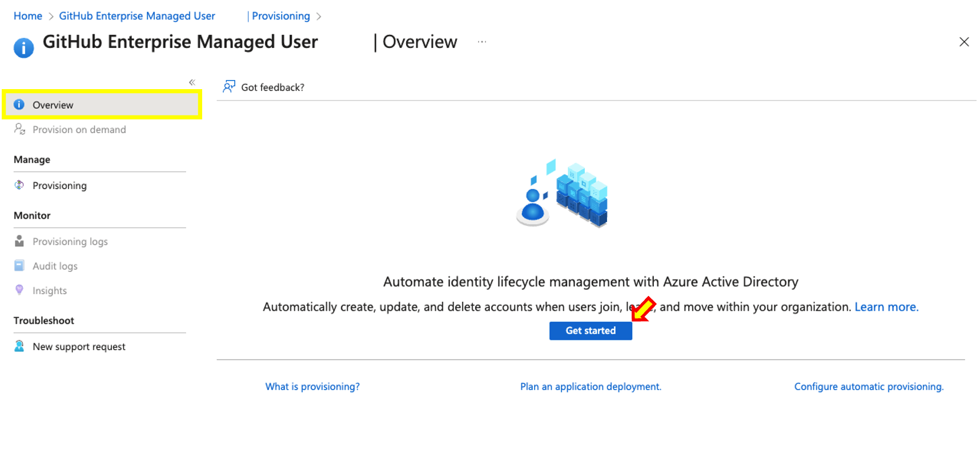Screen dimensions: 980x465
Task: Click the Provisioning sync icon under Manage
Action: 19,185
